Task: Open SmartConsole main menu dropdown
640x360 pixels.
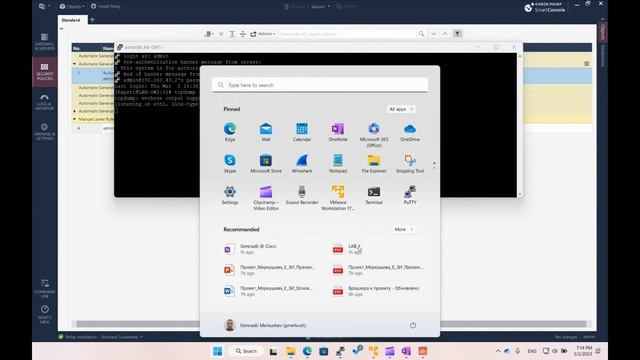Action: (x=44, y=6)
